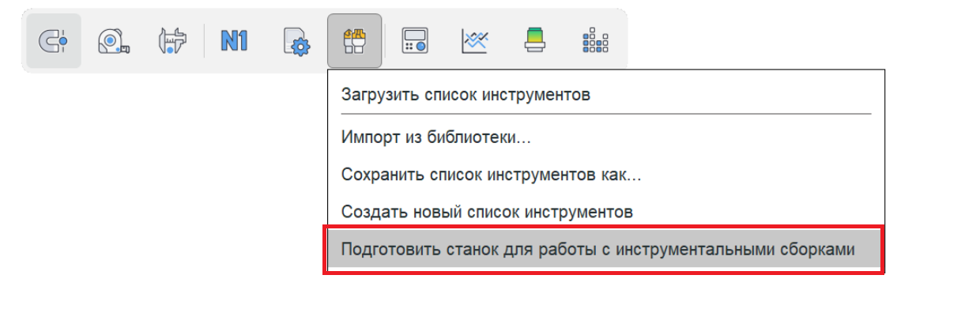980x309 pixels.
Task: Choose 'Загрузить список инструментов' menu item
Action: pyautogui.click(x=606, y=96)
